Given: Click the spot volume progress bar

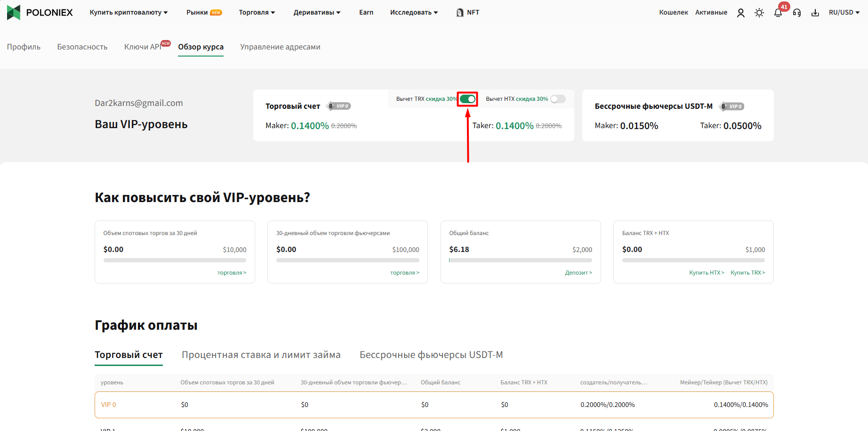Looking at the screenshot, I should click(175, 260).
